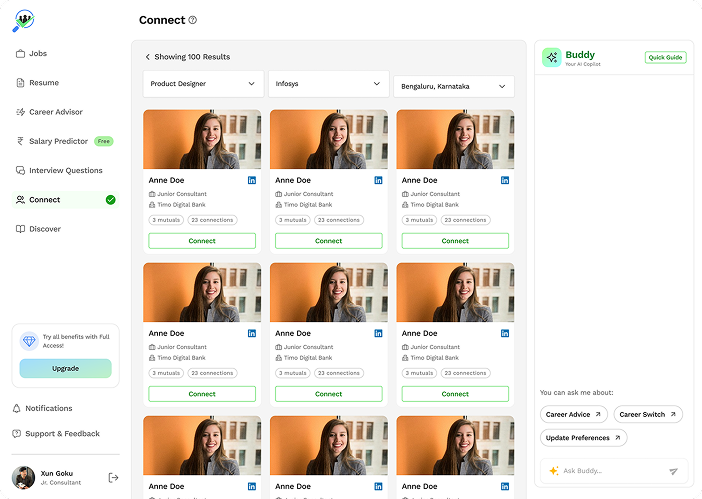Focus the Ask Buddy input field
The height and width of the screenshot is (499, 702).
point(614,471)
